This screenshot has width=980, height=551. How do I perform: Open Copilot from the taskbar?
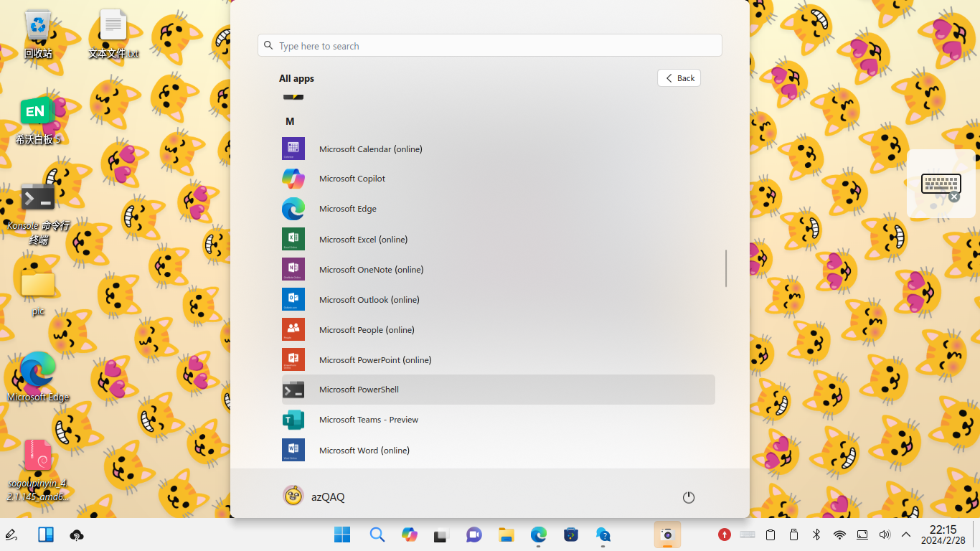[x=410, y=534]
